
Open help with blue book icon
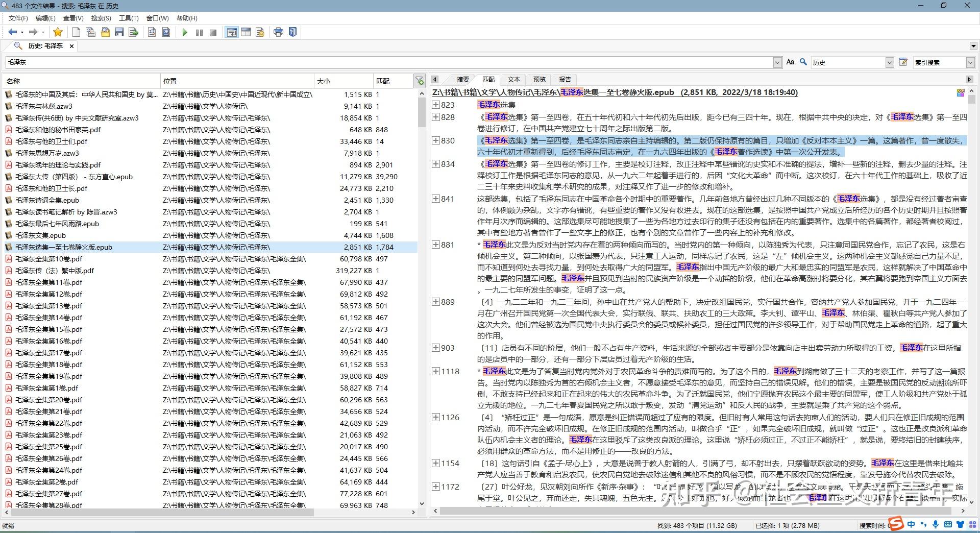[292, 32]
